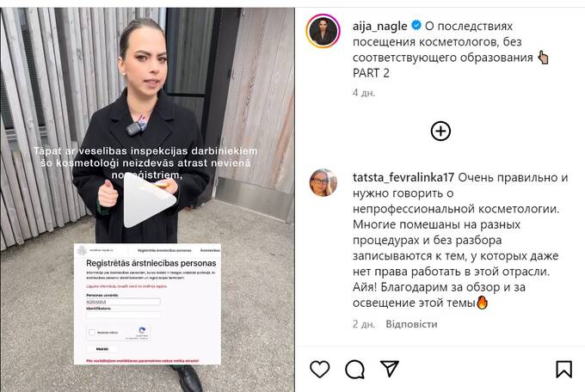The width and height of the screenshot is (585, 392).
Task: Click the verified badge next to aija_nagle
Action: 416,26
